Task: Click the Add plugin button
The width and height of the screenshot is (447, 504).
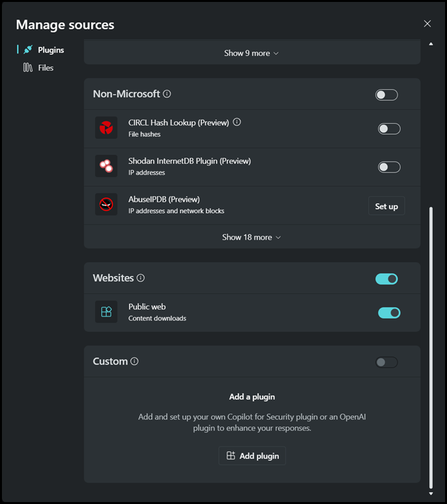Action: (x=252, y=456)
